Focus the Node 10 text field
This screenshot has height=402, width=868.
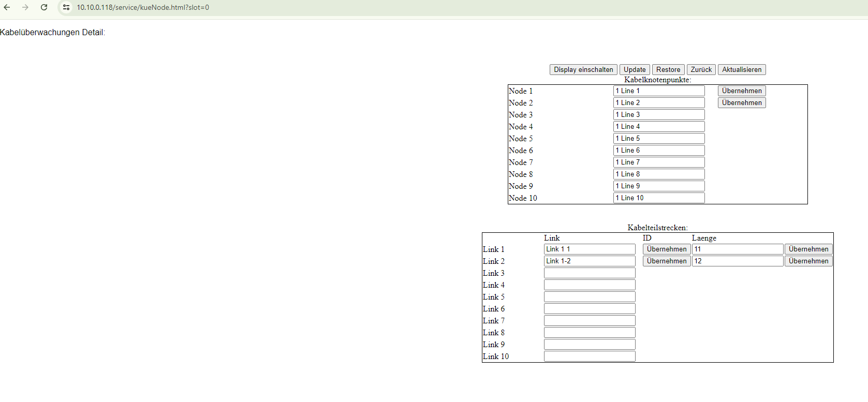(658, 198)
